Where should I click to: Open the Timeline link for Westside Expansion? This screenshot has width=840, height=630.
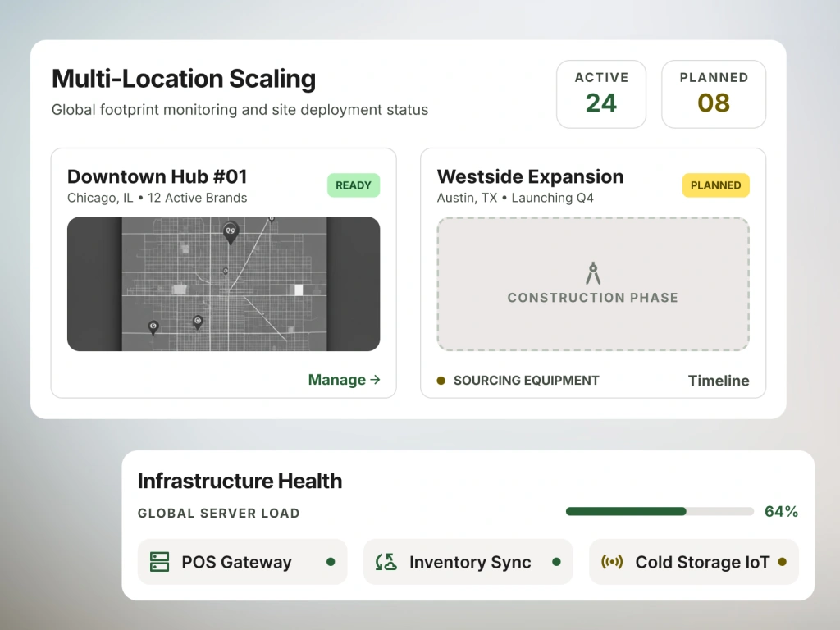(x=719, y=381)
